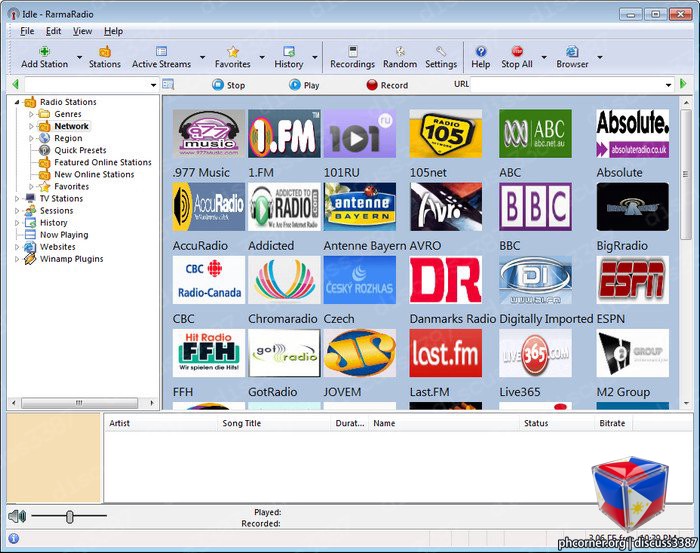Open the AccuRadio network thumbnail
Image resolution: width=700 pixels, height=553 pixels.
[209, 207]
